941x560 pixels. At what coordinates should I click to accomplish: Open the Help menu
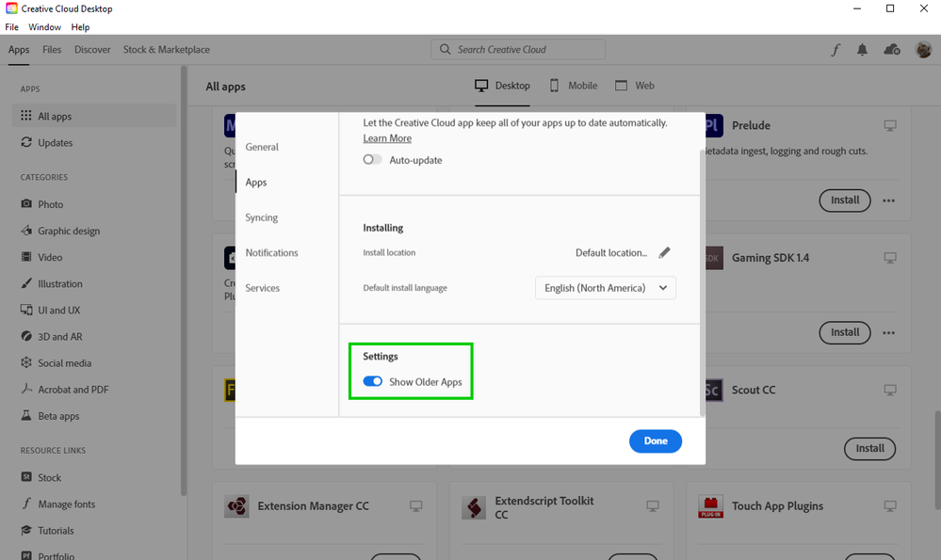80,27
